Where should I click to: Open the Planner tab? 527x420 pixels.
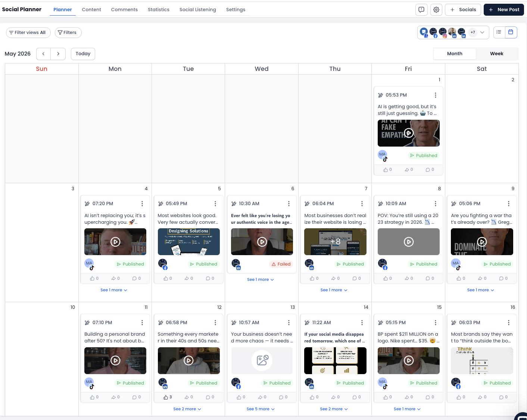click(x=63, y=10)
